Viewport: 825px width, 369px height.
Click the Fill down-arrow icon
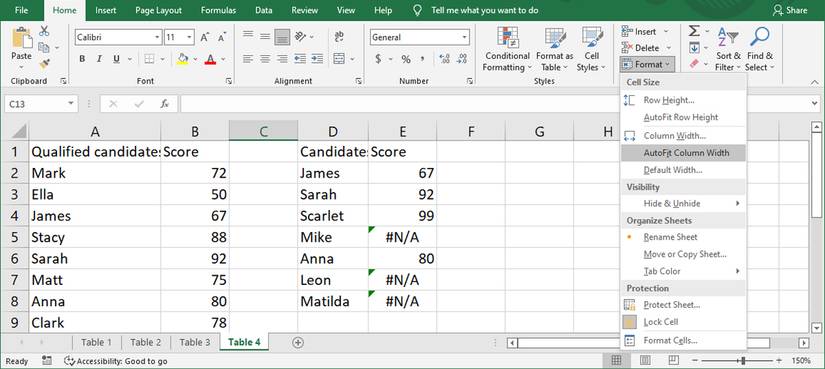(695, 48)
